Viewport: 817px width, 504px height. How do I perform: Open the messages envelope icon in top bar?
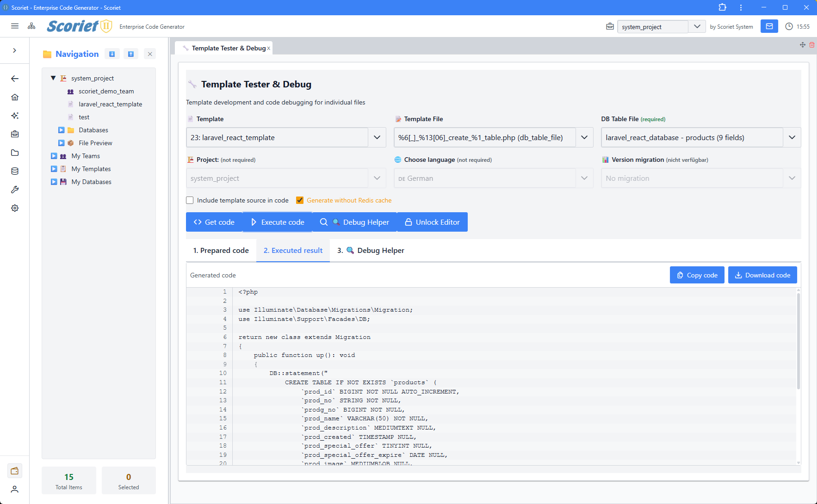coord(769,26)
